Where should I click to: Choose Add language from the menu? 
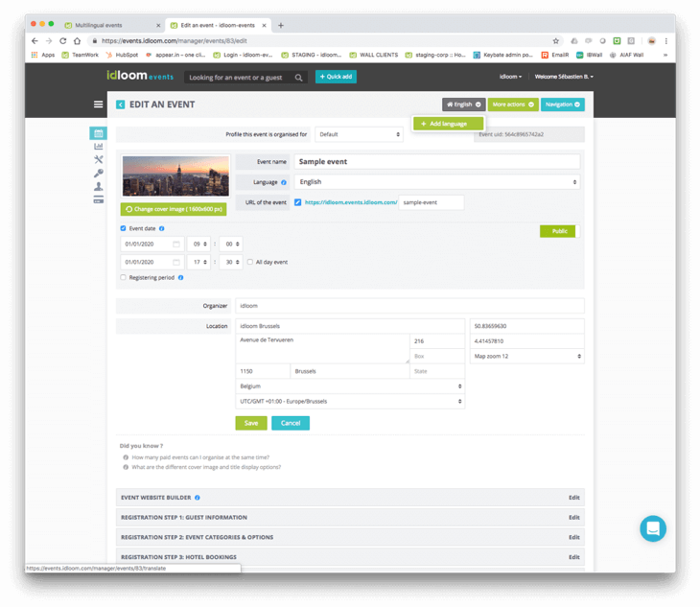(x=449, y=124)
